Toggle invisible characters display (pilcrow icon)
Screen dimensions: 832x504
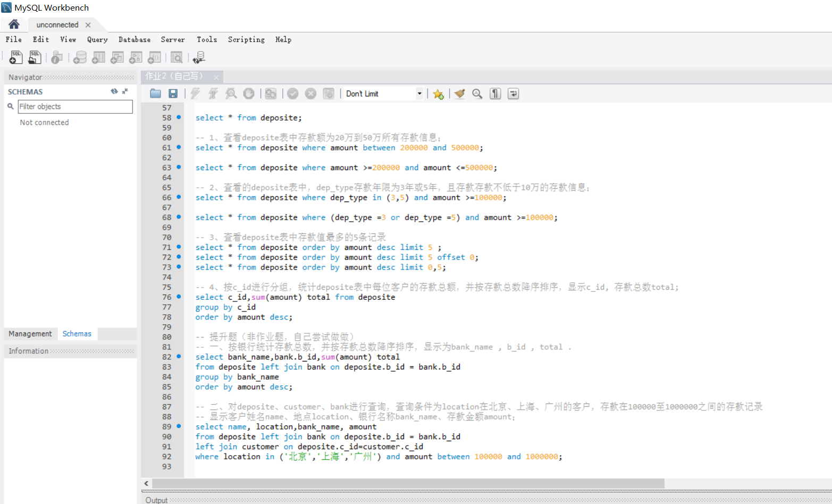click(x=495, y=94)
